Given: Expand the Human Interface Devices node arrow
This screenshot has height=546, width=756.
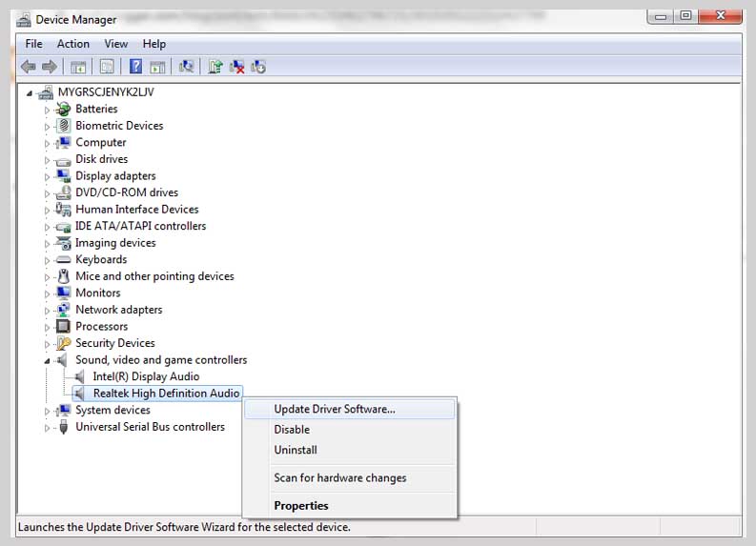Looking at the screenshot, I should (x=47, y=211).
